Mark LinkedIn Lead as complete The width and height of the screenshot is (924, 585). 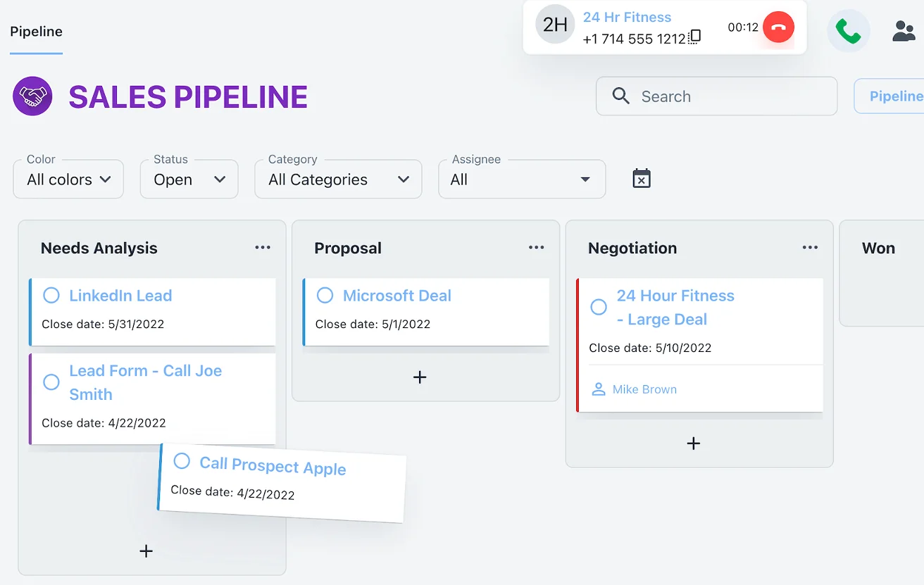coord(51,296)
